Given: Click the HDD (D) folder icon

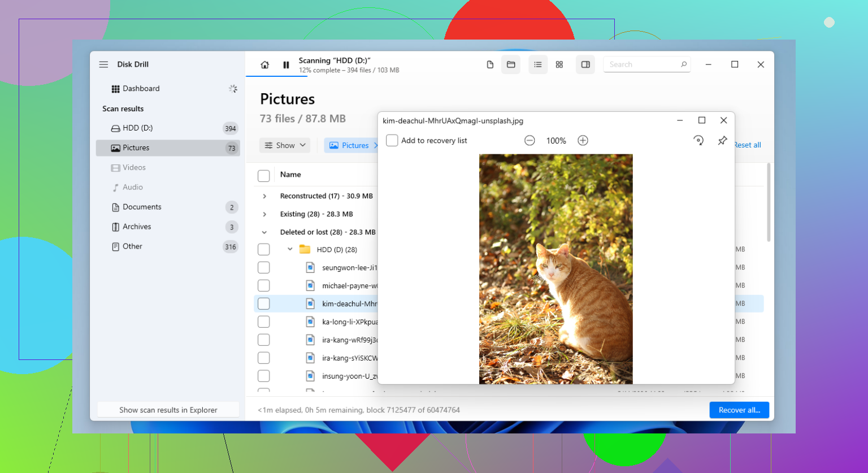Looking at the screenshot, I should tap(305, 249).
